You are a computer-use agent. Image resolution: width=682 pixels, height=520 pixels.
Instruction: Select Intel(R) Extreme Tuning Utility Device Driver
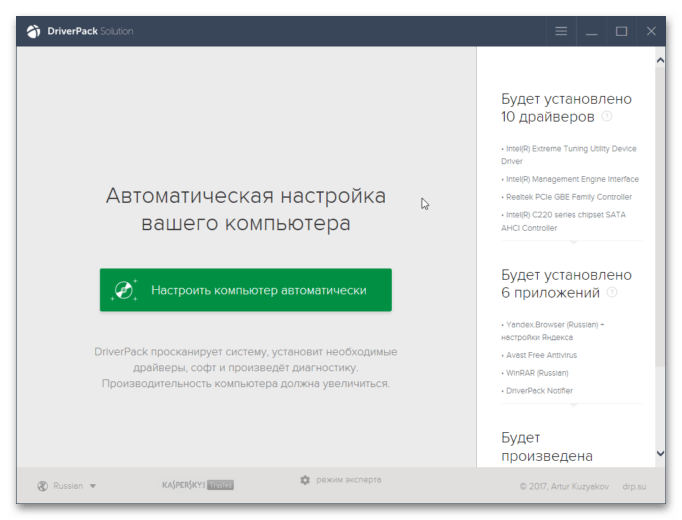pyautogui.click(x=569, y=155)
